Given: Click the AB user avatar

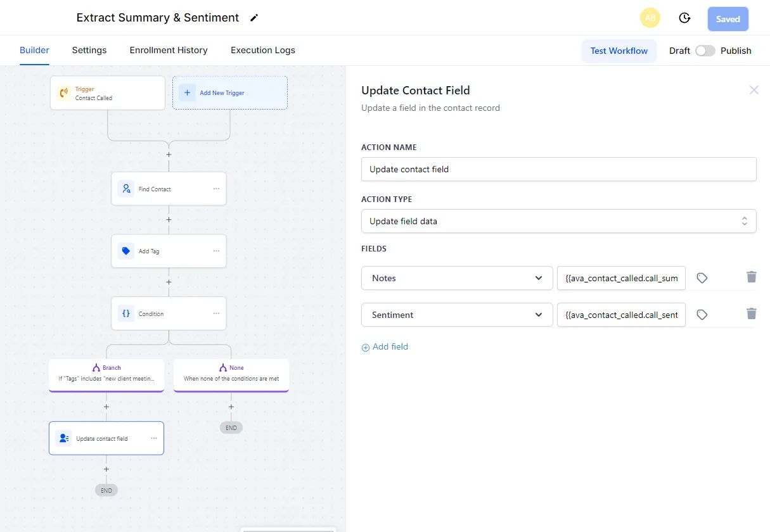Looking at the screenshot, I should coord(650,18).
